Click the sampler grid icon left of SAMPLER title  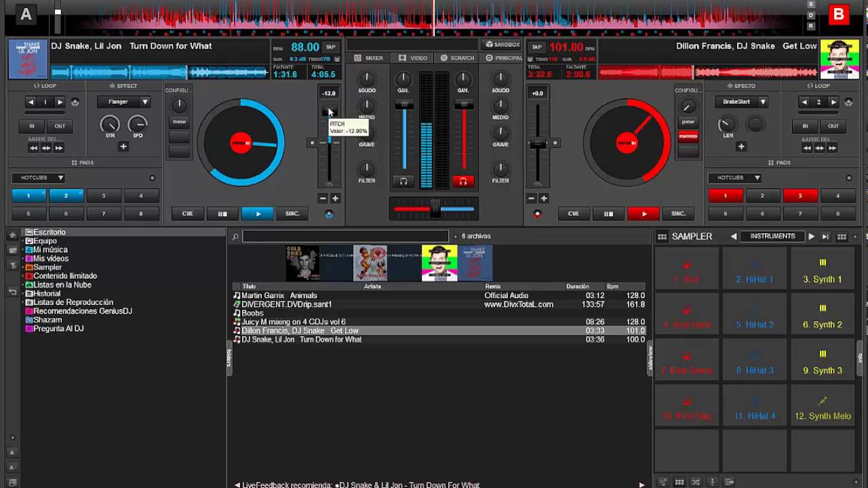pyautogui.click(x=662, y=237)
